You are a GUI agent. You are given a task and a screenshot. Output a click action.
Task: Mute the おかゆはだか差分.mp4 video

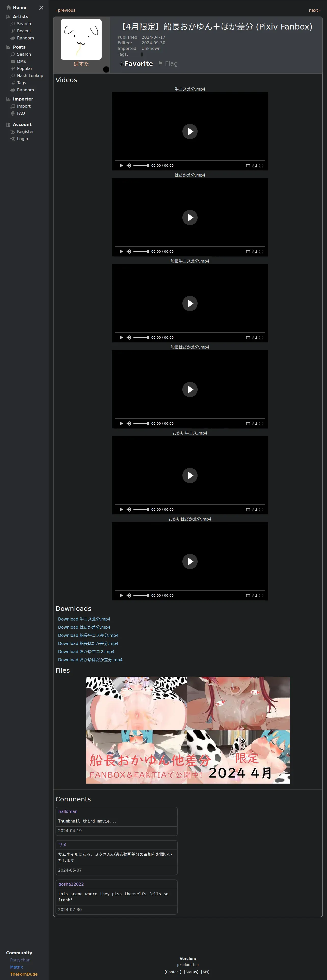(129, 595)
